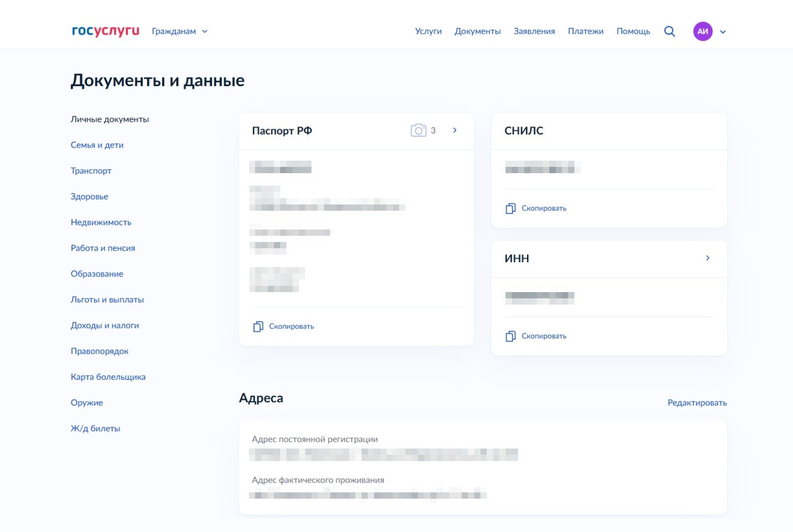Click the camera icon in Паспорт РФ card
This screenshot has width=793, height=532.
[418, 130]
